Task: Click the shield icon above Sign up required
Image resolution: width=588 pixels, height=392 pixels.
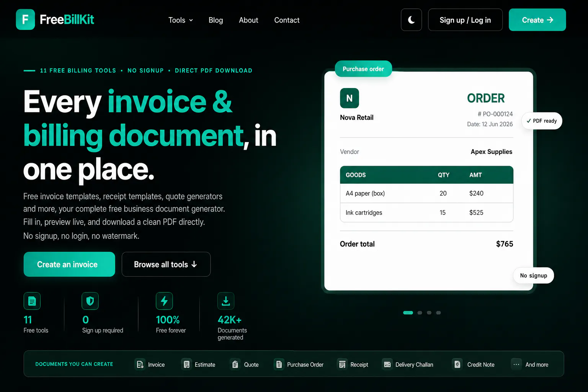Action: click(90, 301)
